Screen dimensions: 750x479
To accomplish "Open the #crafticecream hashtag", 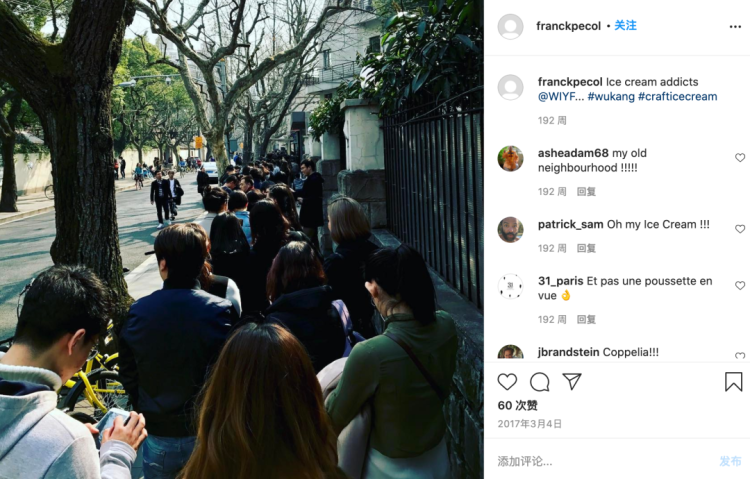I will pyautogui.click(x=677, y=96).
